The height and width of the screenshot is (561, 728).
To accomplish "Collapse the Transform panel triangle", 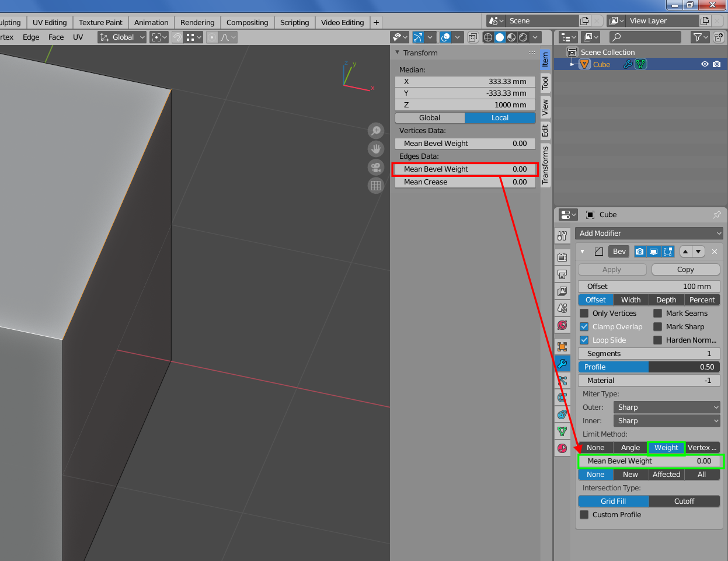I will tap(398, 53).
